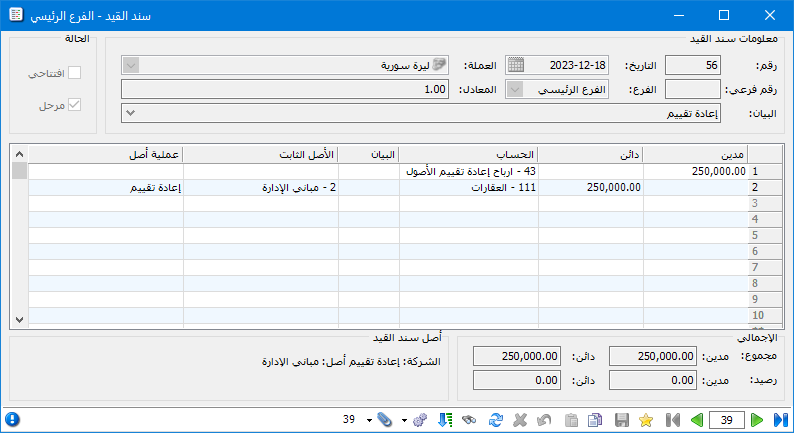Go to previous record, left green arrow
794x433 pixels.
(x=697, y=420)
